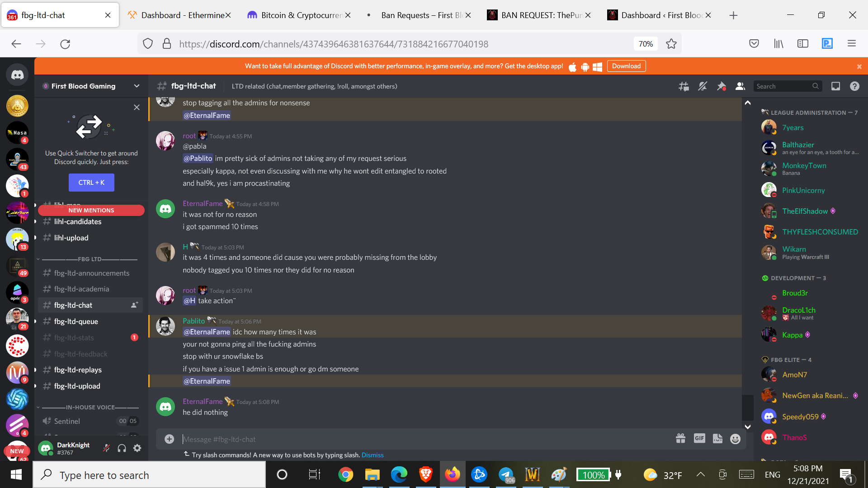
Task: Dismiss the slash commands tip
Action: 373,455
